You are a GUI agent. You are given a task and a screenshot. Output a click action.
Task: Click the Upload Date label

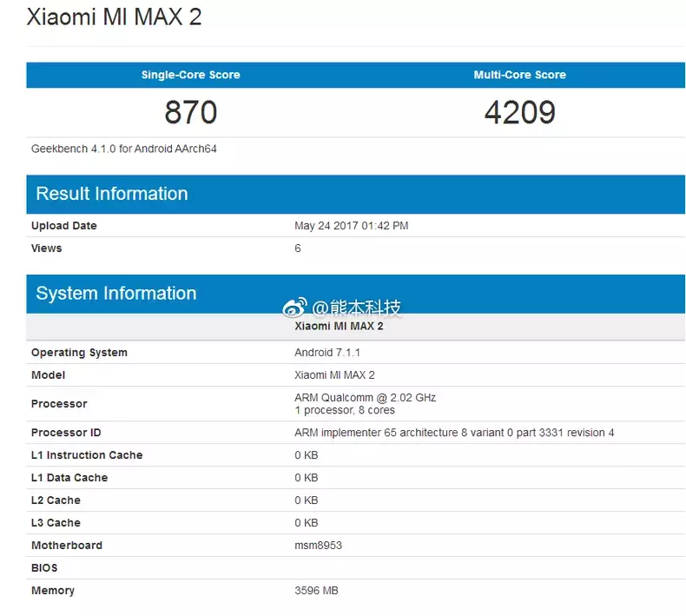pyautogui.click(x=64, y=226)
